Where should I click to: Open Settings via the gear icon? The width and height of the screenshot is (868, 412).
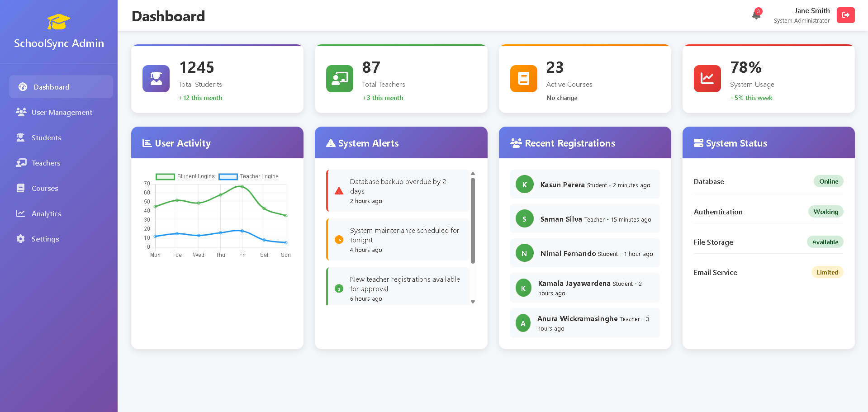point(21,239)
